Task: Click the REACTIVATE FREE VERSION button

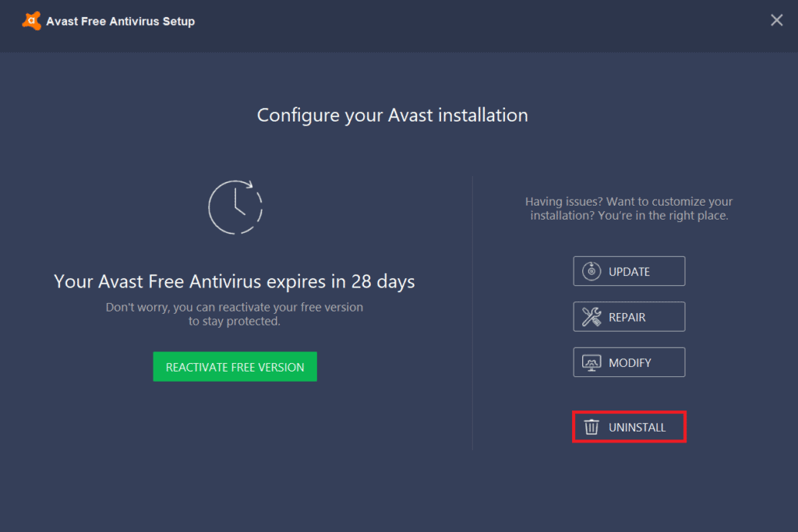Action: [235, 366]
